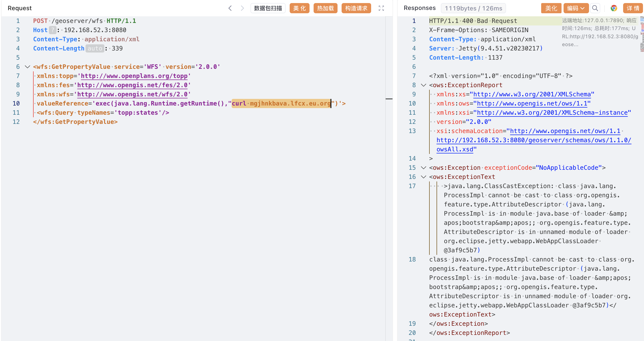This screenshot has width=644, height=341.
Task: Collapse the ows:ExceptionReport node
Action: coord(423,85)
